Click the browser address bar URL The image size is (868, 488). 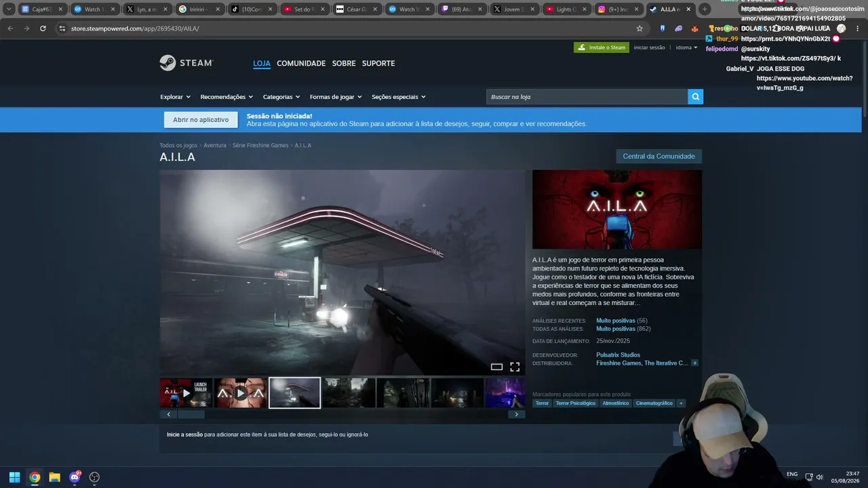[x=135, y=28]
